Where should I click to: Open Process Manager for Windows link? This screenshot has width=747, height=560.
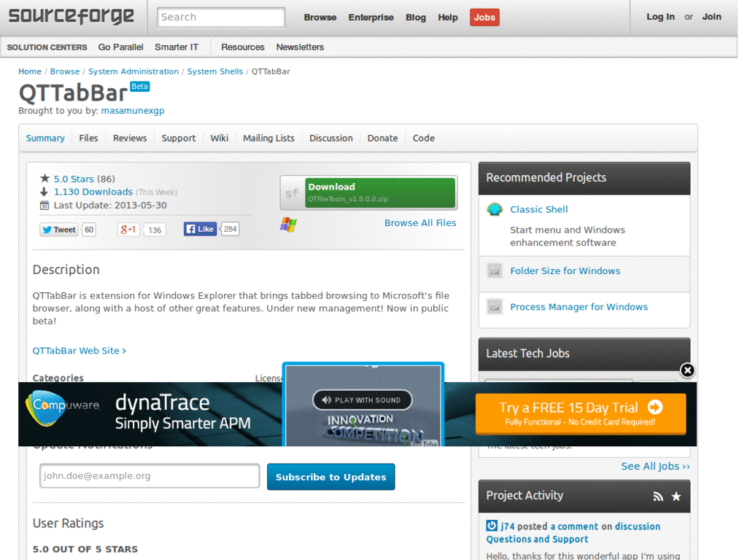(x=578, y=307)
